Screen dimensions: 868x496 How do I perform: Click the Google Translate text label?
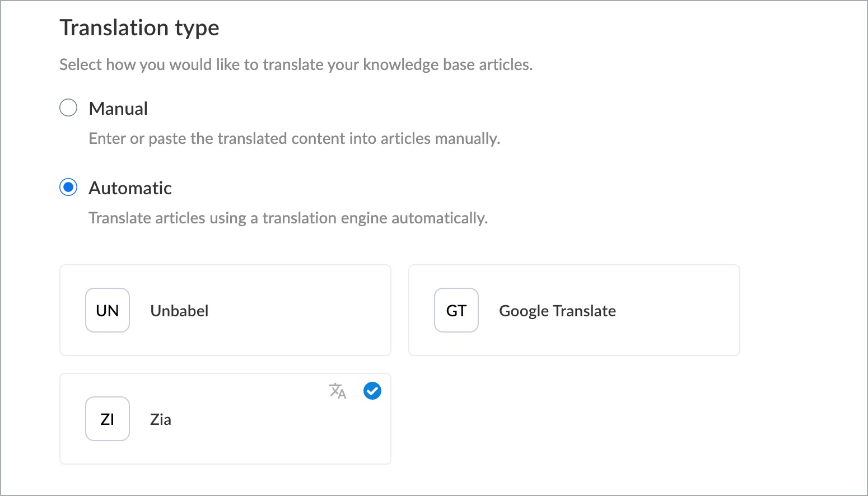(x=557, y=311)
